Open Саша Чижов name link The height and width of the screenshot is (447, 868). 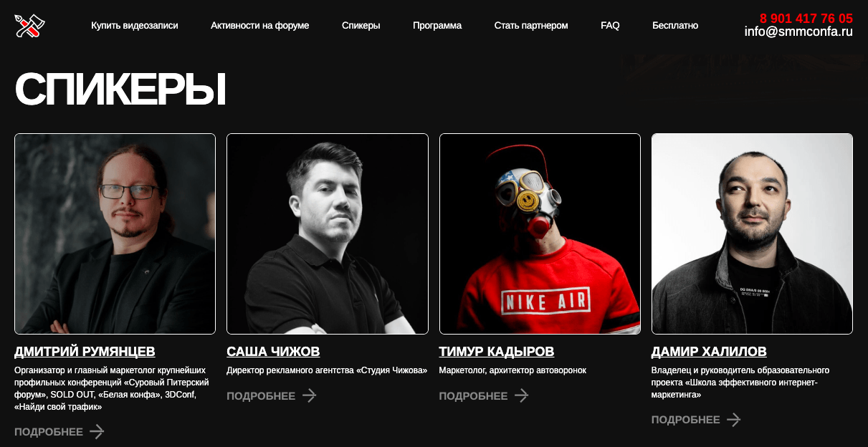click(x=273, y=352)
